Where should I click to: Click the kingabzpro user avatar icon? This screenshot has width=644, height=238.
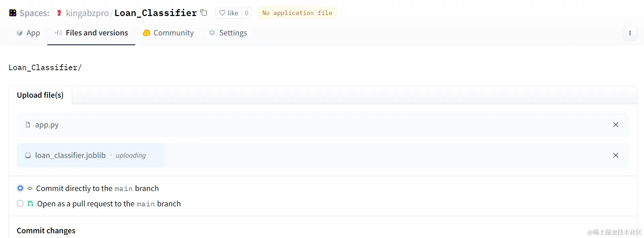point(59,13)
